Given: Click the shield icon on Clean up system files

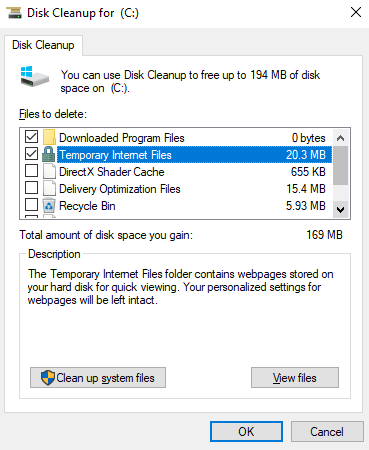Looking at the screenshot, I should (48, 378).
